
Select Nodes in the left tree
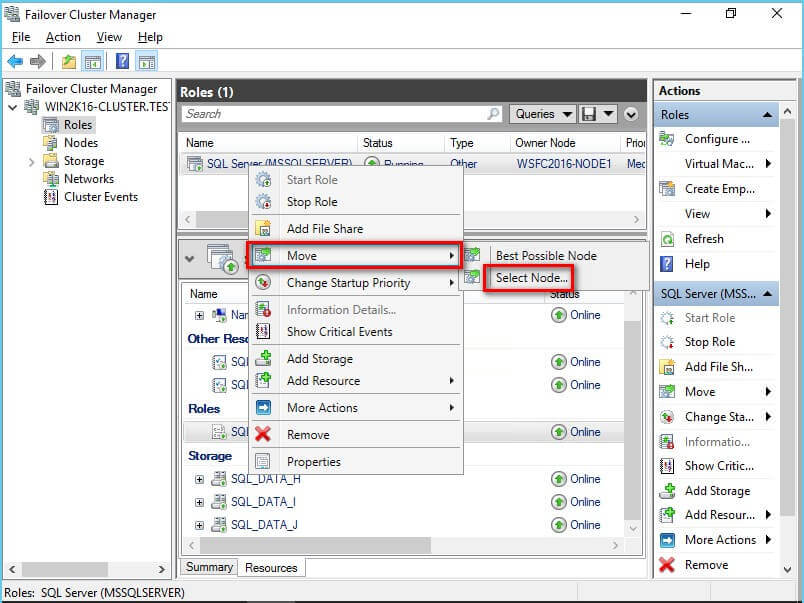81,143
